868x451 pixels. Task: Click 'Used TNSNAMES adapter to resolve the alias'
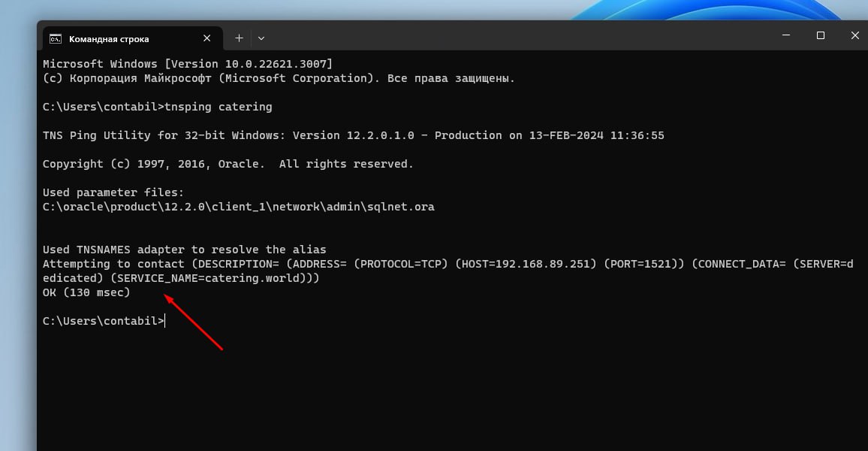click(185, 250)
